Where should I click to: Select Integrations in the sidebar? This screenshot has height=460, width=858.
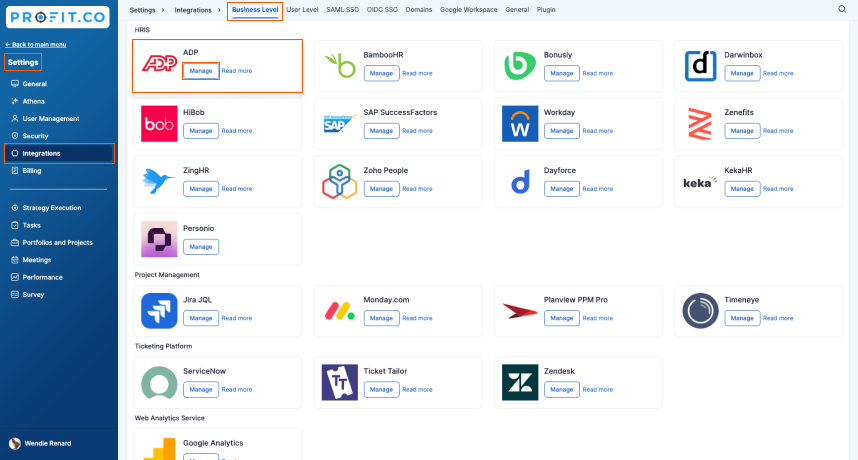coord(59,153)
